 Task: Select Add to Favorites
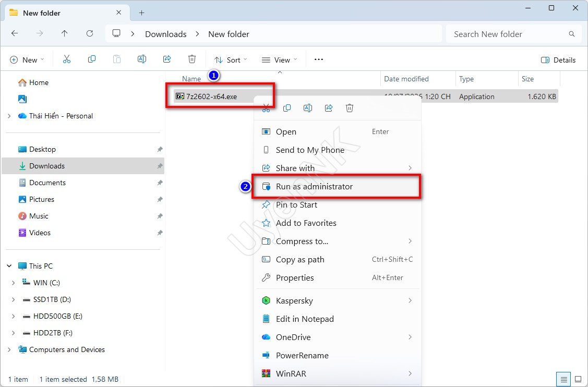(338, 223)
